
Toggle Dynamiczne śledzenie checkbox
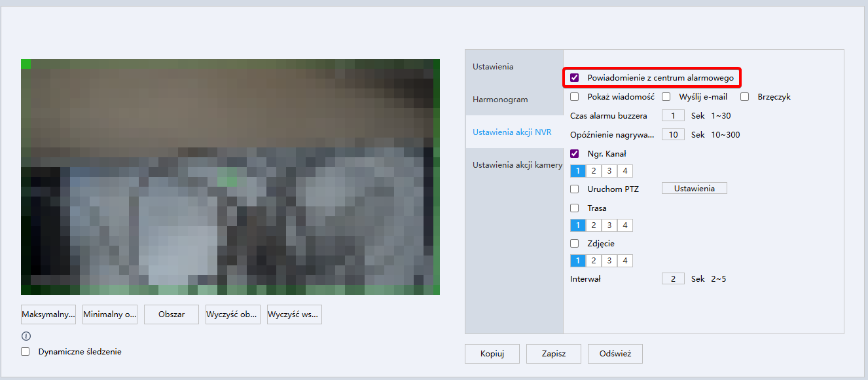[x=26, y=352]
